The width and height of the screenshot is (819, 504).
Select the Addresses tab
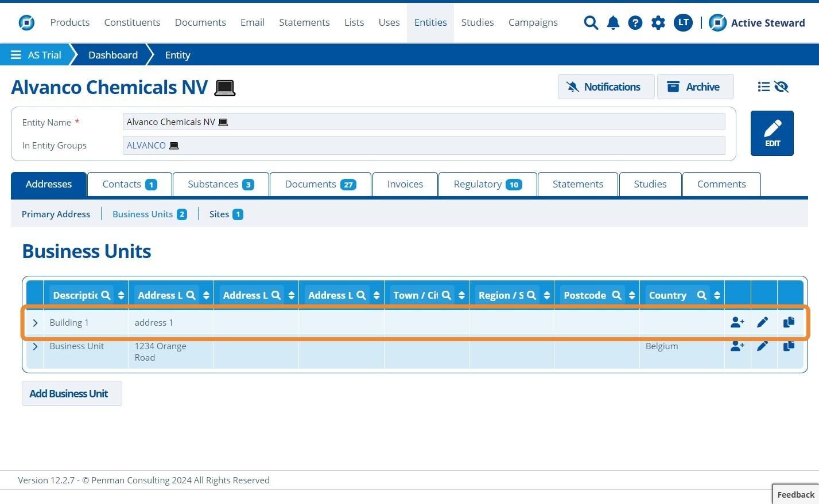[49, 184]
